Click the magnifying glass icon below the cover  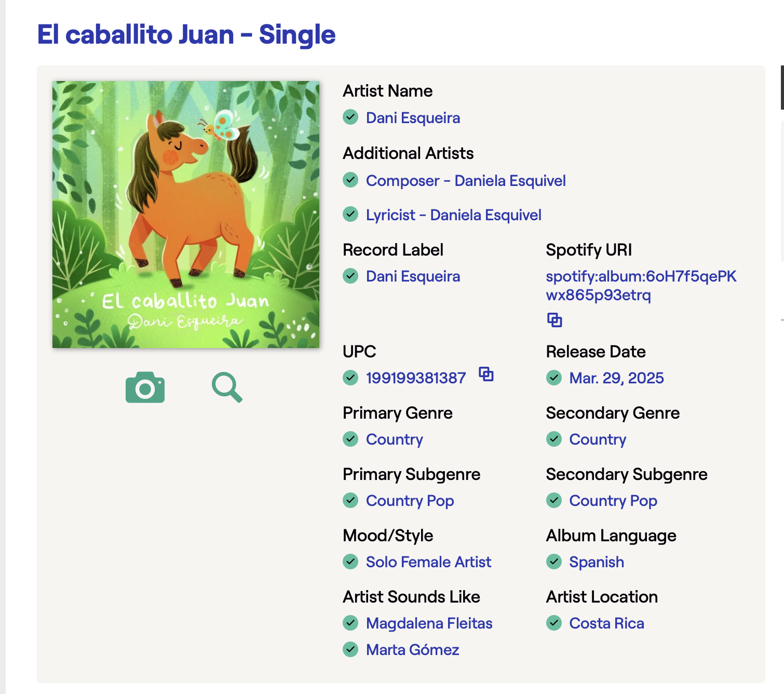pos(227,388)
